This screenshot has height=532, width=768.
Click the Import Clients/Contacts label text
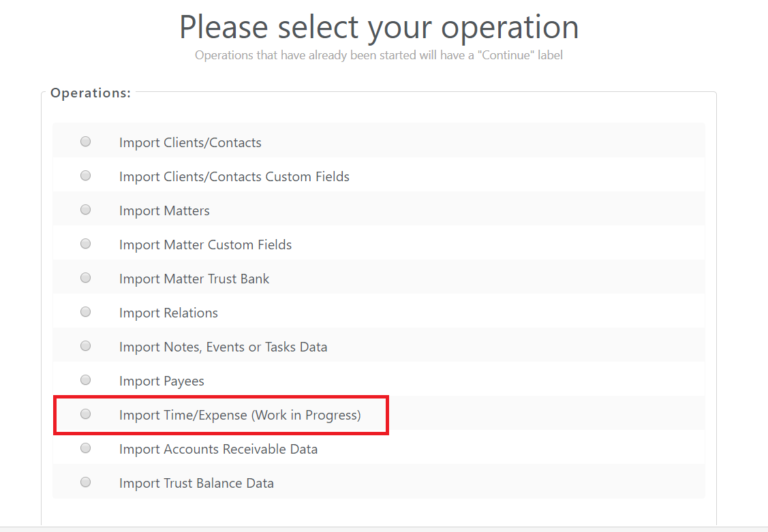coord(190,143)
